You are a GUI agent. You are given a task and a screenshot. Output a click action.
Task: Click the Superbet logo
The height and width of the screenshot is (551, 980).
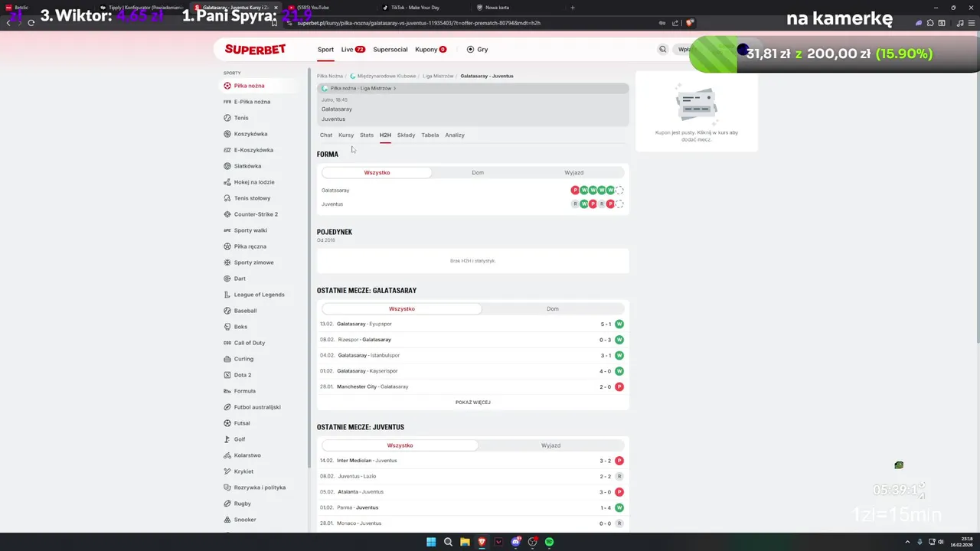click(255, 50)
